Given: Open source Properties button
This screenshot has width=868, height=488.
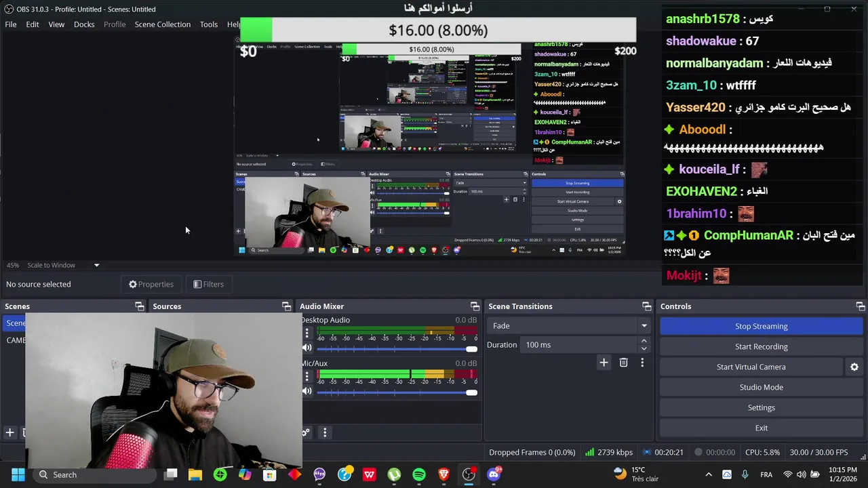Looking at the screenshot, I should [x=151, y=284].
